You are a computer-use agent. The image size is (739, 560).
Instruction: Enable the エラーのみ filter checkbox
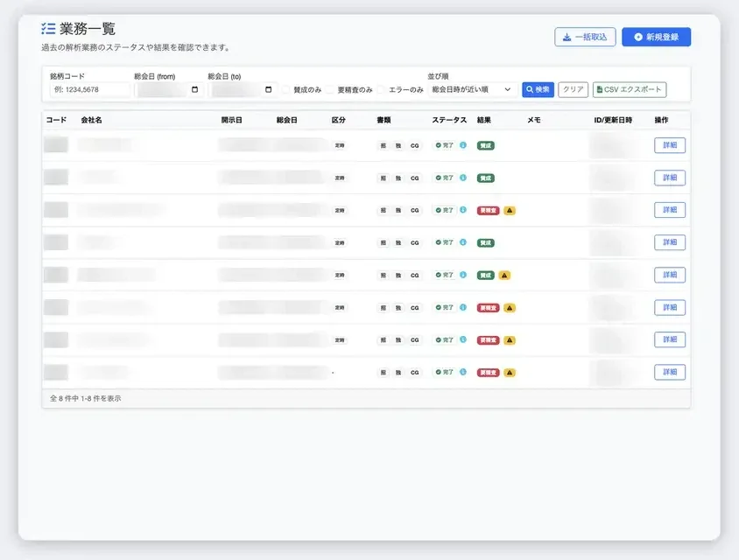[x=381, y=89]
